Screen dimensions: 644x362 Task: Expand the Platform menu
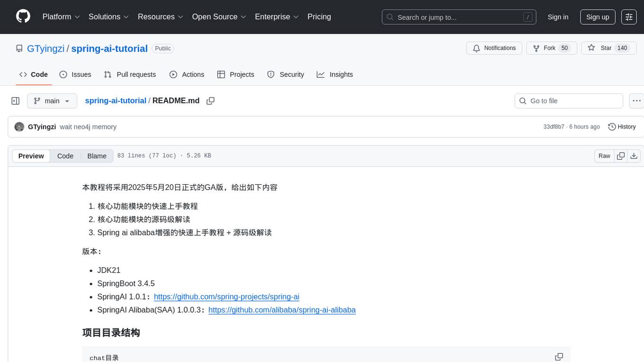61,17
